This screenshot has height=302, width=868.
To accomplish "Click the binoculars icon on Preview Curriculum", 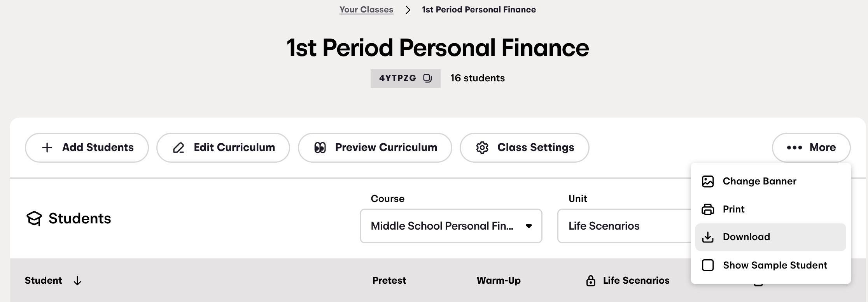I will [x=320, y=147].
